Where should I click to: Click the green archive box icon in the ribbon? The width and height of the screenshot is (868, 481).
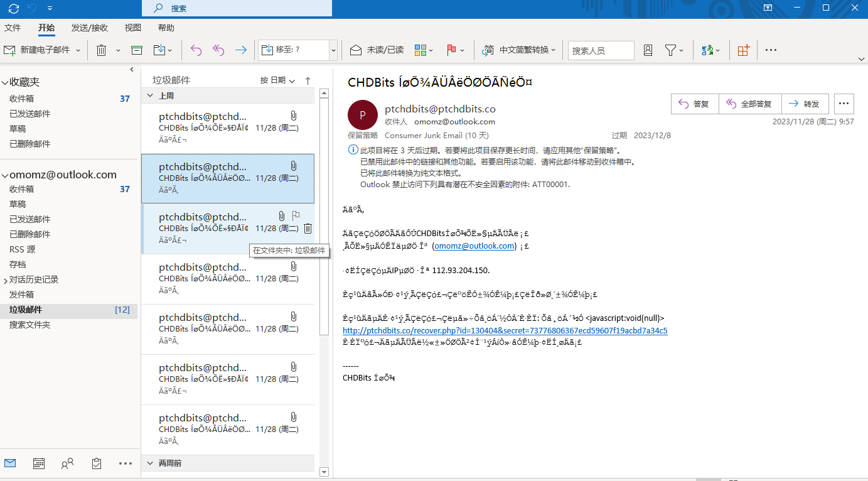137,50
